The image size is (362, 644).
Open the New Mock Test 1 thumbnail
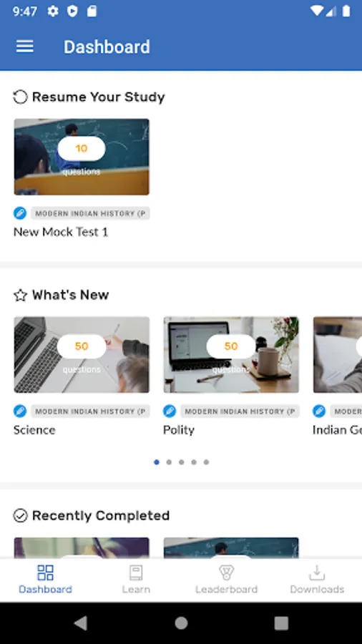82,157
